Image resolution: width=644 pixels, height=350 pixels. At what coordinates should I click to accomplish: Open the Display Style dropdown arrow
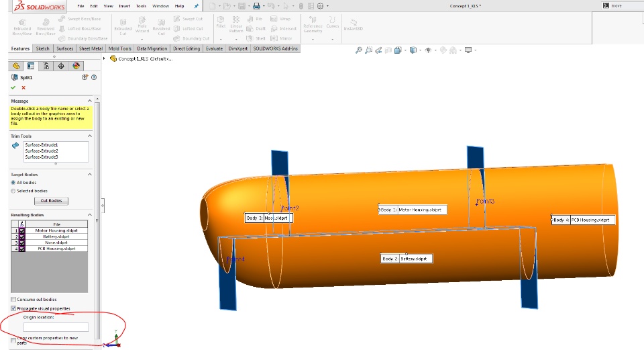click(420, 50)
